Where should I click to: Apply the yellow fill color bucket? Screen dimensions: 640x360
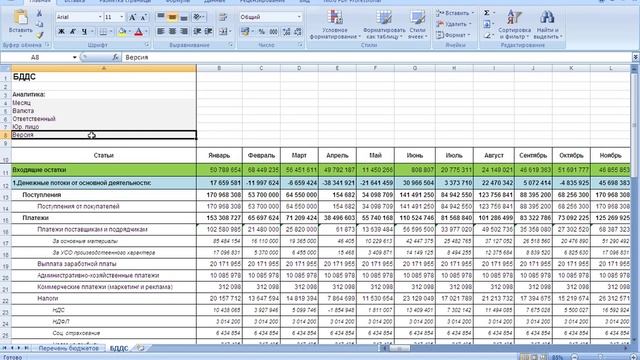click(x=122, y=31)
